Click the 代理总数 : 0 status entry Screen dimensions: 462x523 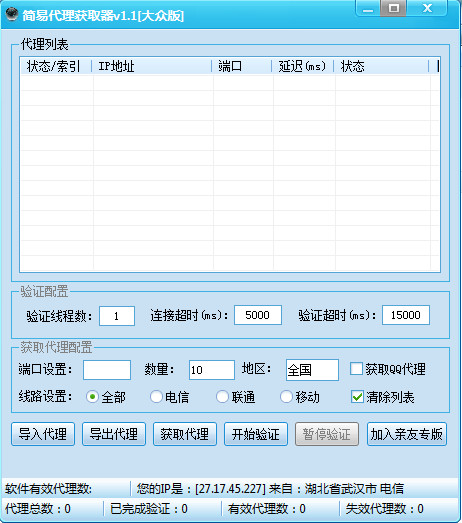pyautogui.click(x=38, y=509)
